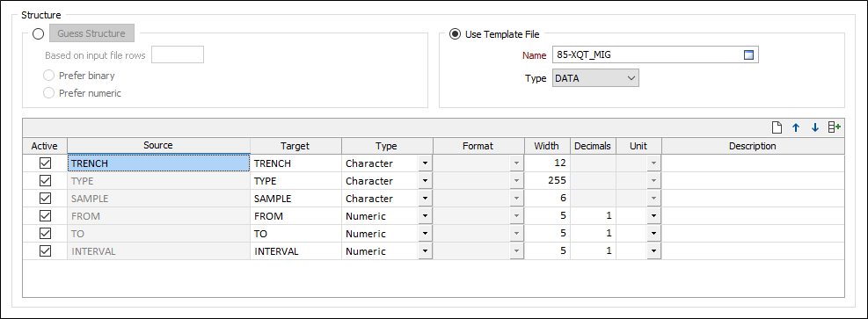Click the new blank page grid icon
868x319 pixels.
(x=777, y=127)
